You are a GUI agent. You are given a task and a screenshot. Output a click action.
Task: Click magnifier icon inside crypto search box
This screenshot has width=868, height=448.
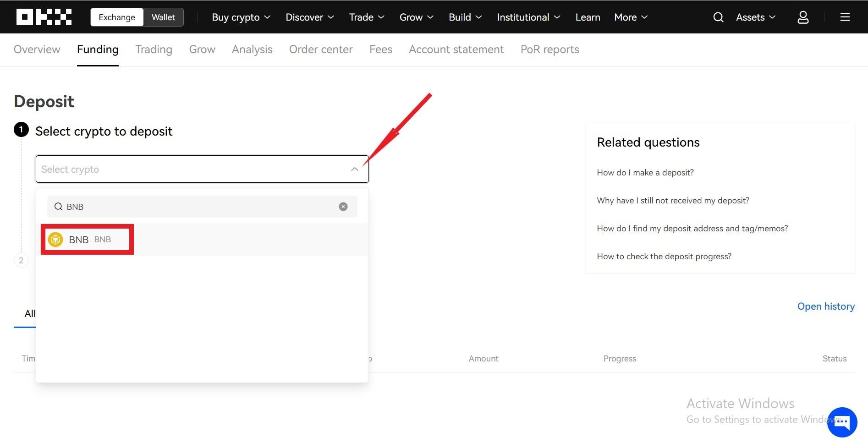pyautogui.click(x=58, y=207)
